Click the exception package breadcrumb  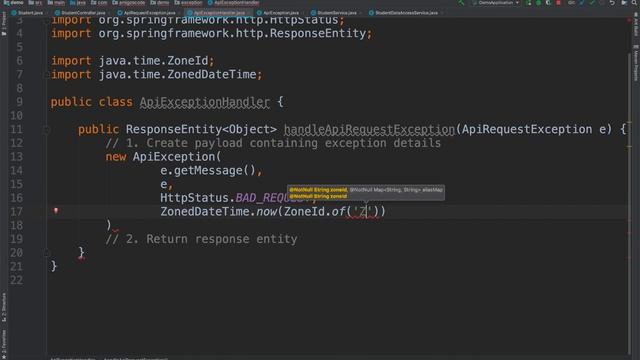click(188, 2)
